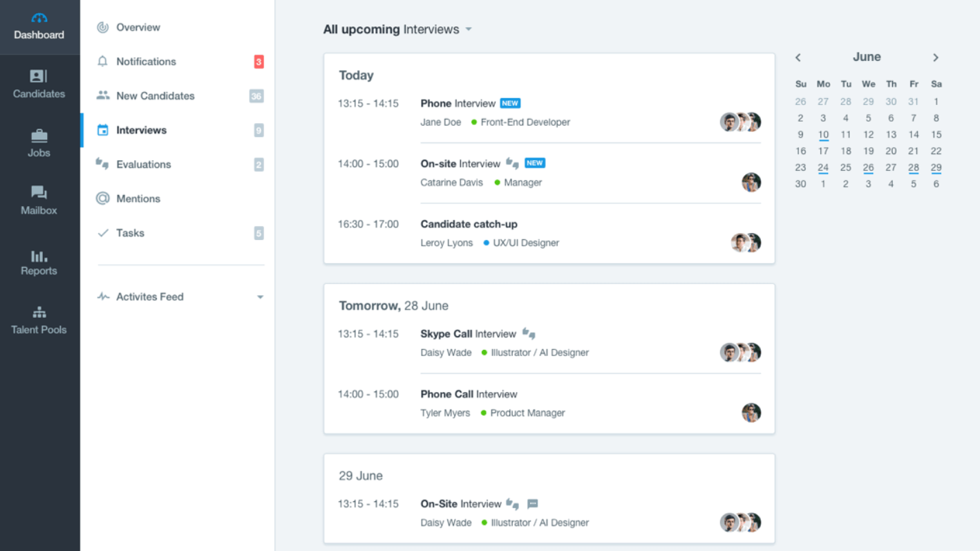Click candidate name Jane Doe
The height and width of the screenshot is (551, 980).
pos(440,122)
